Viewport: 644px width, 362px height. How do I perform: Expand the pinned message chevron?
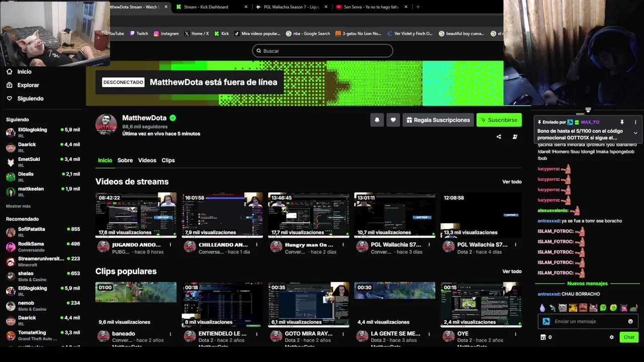click(635, 133)
